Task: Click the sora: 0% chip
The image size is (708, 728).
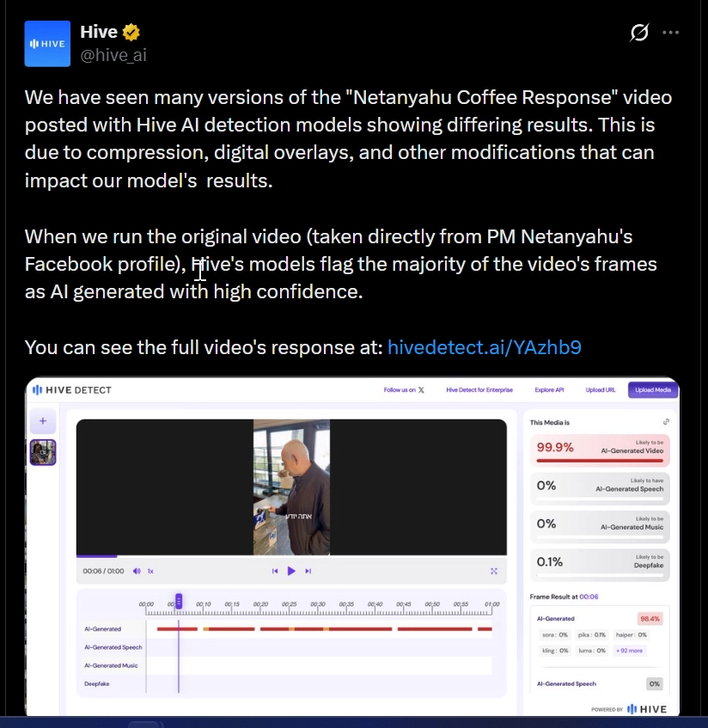Action: click(x=555, y=634)
